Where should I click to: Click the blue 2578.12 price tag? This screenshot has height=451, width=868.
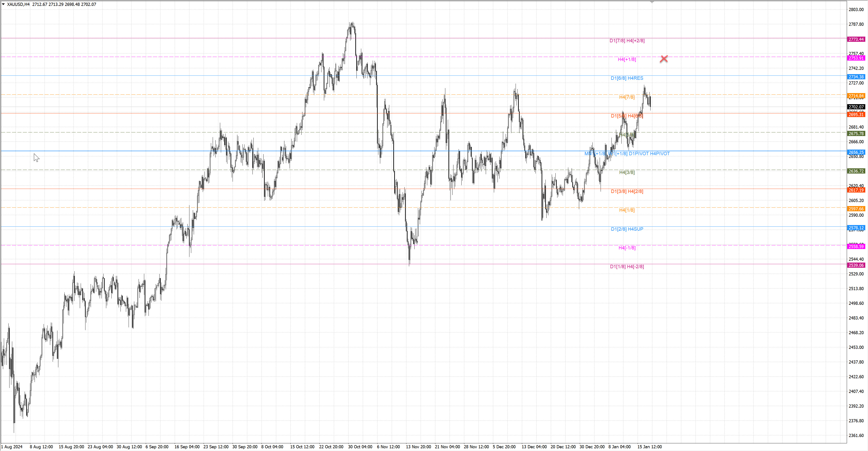[856, 228]
